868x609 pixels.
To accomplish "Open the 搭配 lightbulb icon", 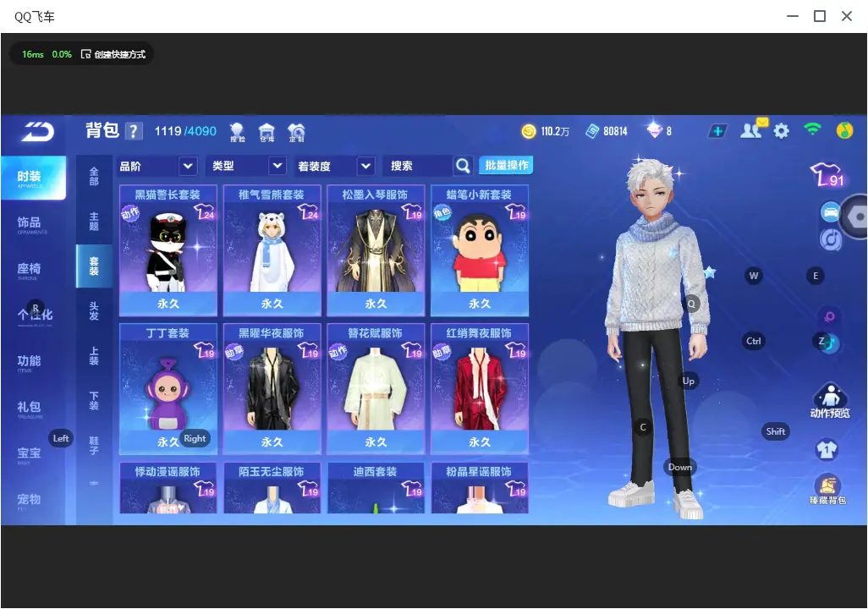I will [x=237, y=132].
